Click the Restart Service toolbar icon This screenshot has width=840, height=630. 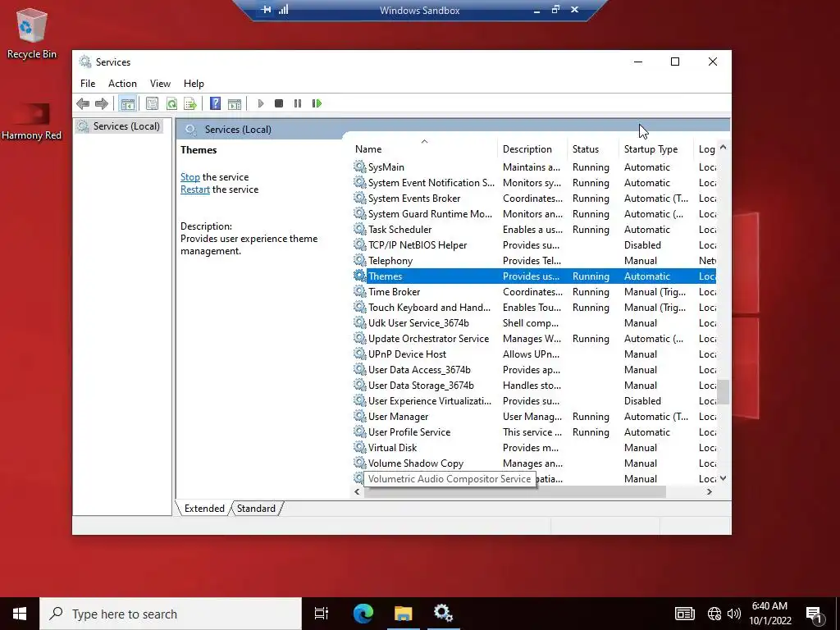pyautogui.click(x=317, y=103)
